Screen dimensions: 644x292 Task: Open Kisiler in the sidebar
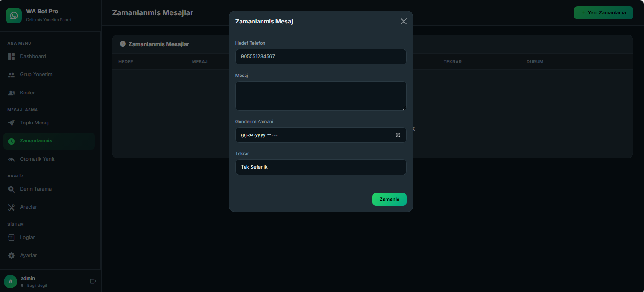click(x=27, y=93)
